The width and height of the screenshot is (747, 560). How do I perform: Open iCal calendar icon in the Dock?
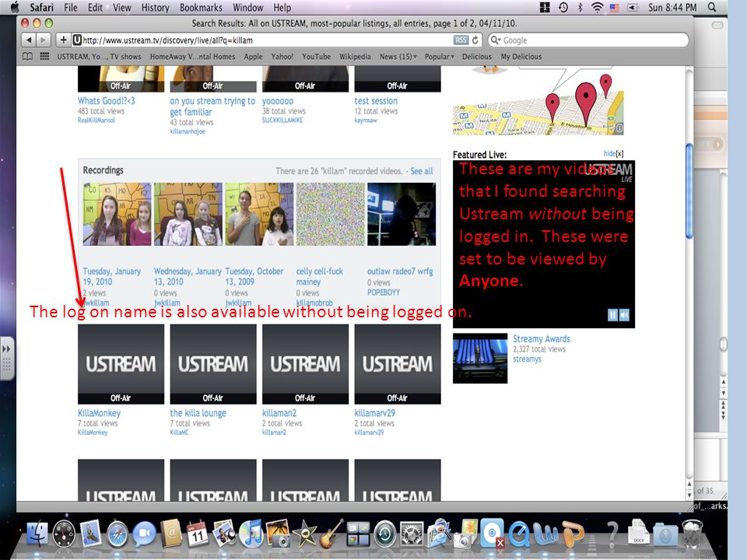coord(197,534)
